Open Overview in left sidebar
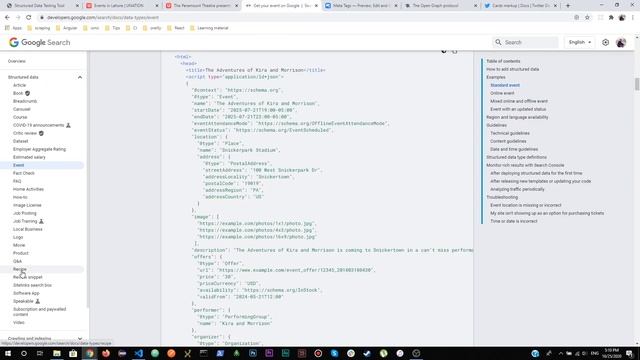The height and width of the screenshot is (360, 640). click(x=17, y=61)
